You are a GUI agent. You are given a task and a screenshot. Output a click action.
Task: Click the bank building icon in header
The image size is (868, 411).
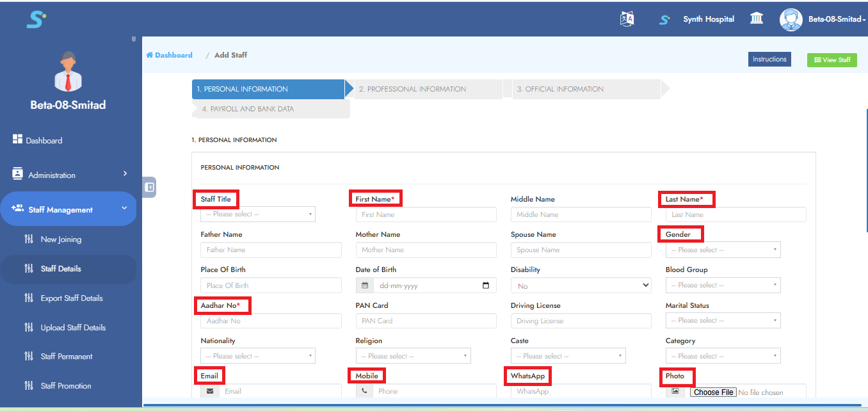coord(757,19)
